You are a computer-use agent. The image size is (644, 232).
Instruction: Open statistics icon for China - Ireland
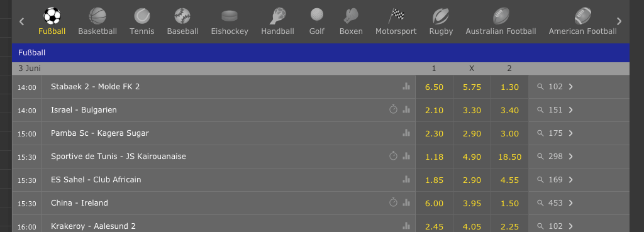pos(406,202)
